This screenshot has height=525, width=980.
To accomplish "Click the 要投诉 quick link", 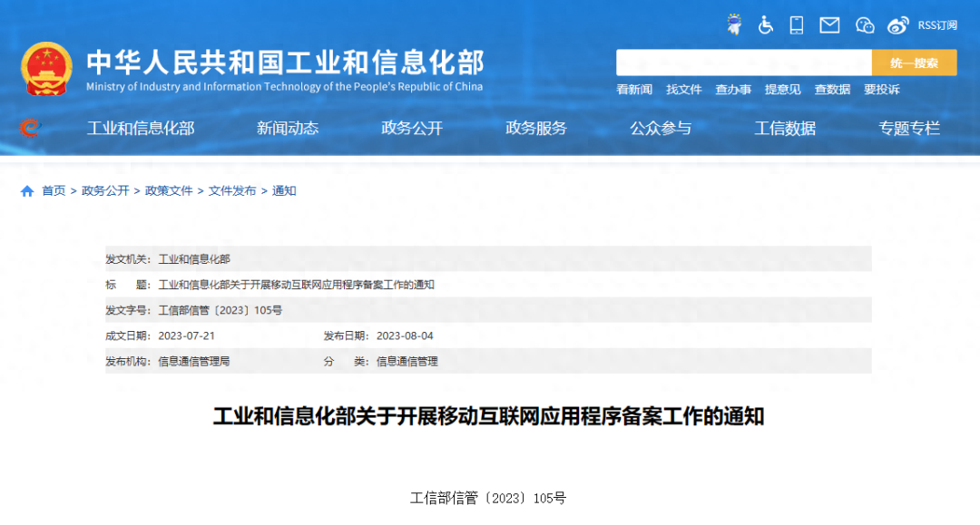I will point(882,89).
